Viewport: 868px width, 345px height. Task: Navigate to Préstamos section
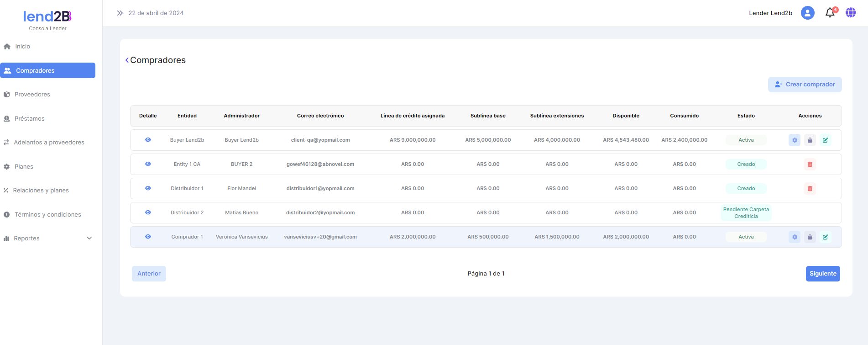tap(29, 119)
